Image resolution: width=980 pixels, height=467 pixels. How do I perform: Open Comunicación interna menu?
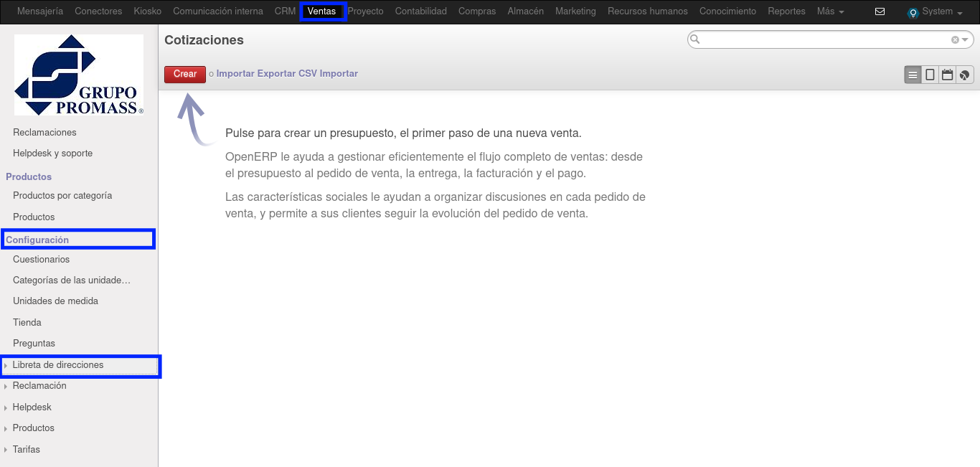click(218, 11)
